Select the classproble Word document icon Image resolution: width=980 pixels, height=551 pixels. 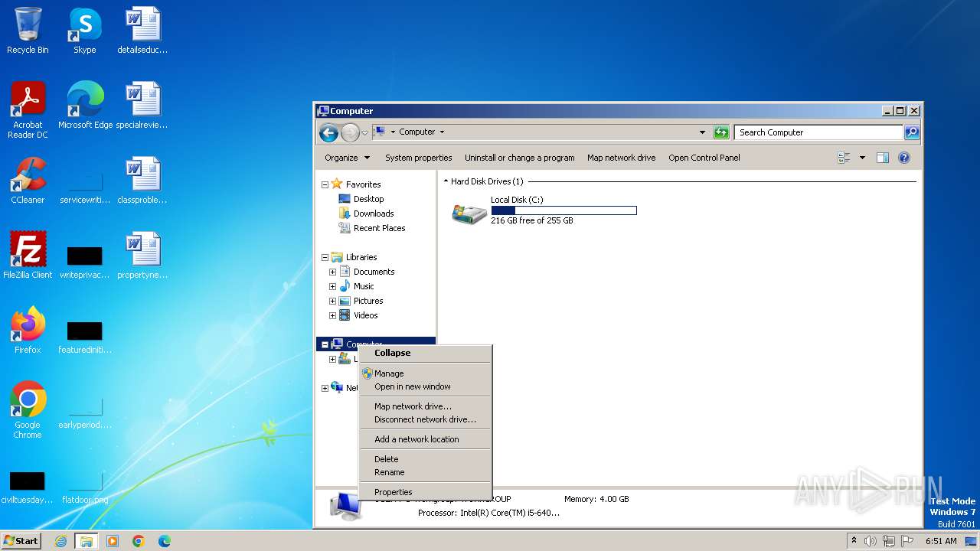click(142, 181)
